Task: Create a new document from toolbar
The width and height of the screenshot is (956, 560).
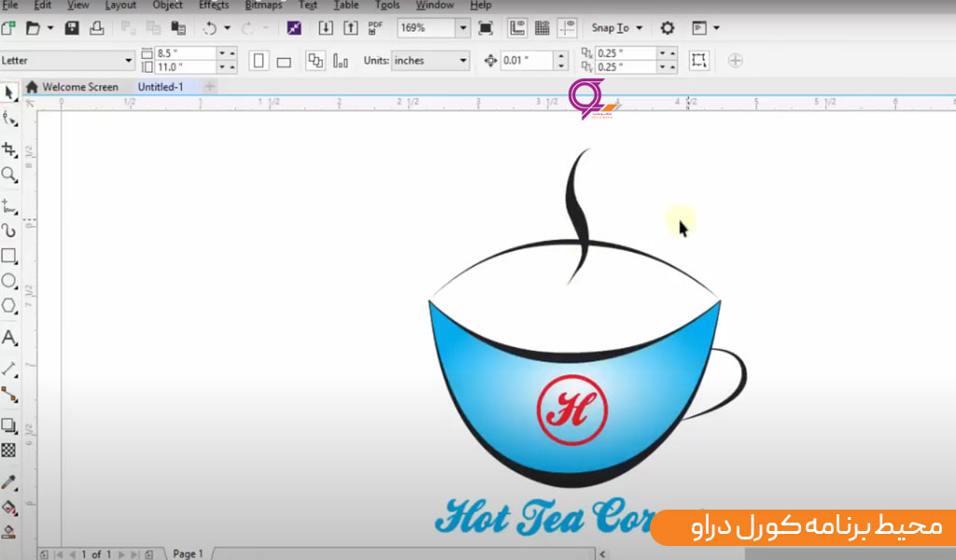Action: tap(8, 28)
